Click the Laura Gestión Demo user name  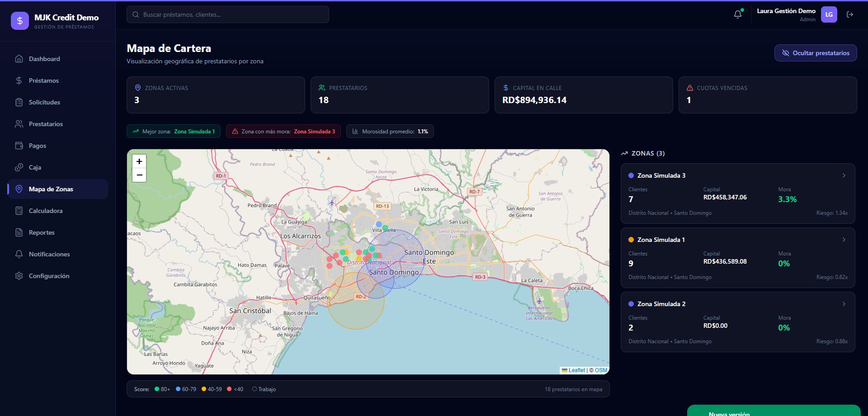tap(786, 11)
